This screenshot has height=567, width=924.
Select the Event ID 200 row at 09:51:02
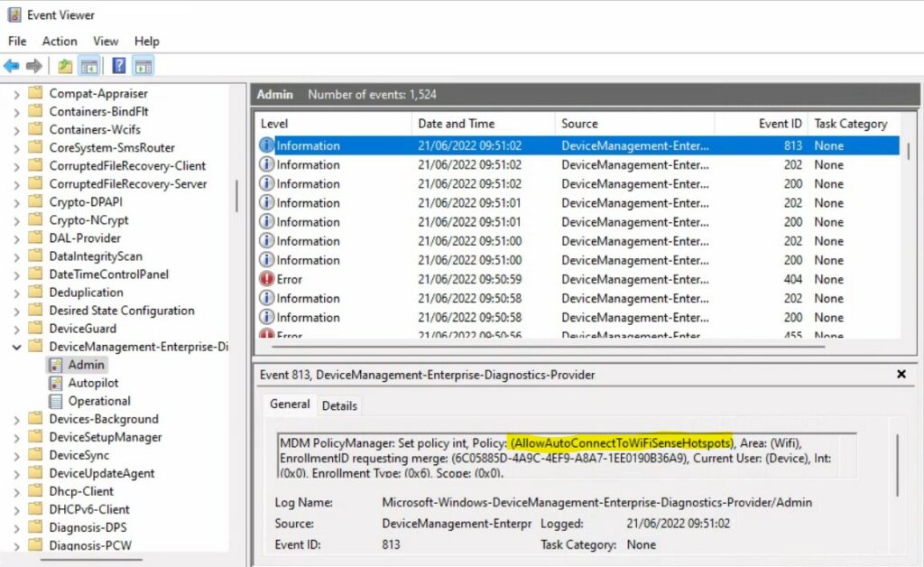point(578,184)
